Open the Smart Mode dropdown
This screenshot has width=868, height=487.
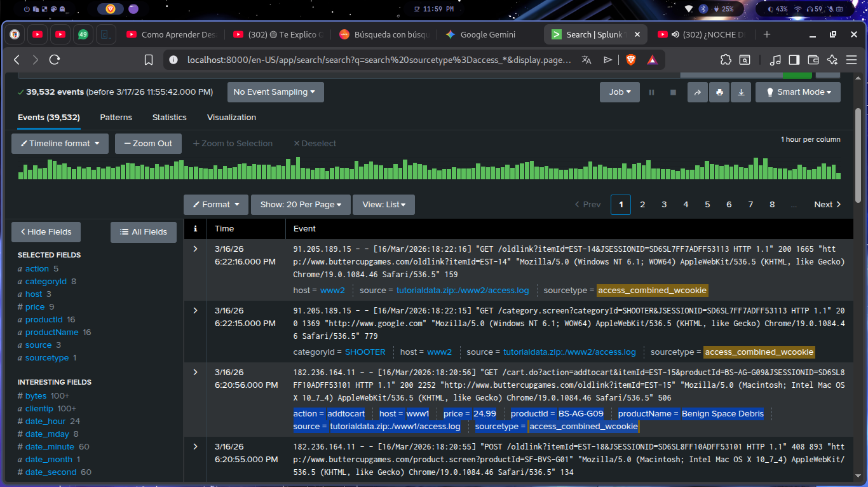click(x=797, y=92)
